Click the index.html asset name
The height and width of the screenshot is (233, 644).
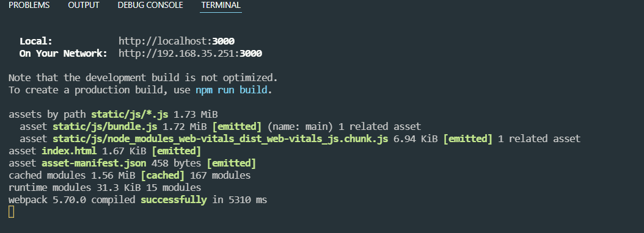tap(70, 151)
